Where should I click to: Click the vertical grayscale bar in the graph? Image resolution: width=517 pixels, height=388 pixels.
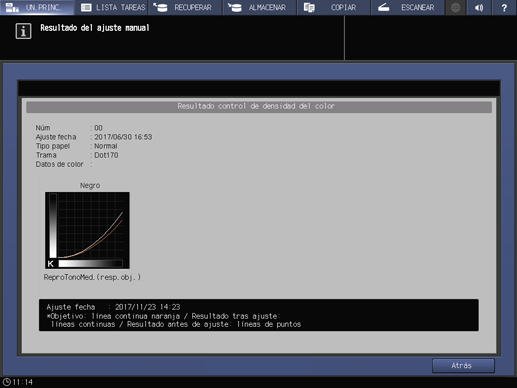click(x=53, y=226)
